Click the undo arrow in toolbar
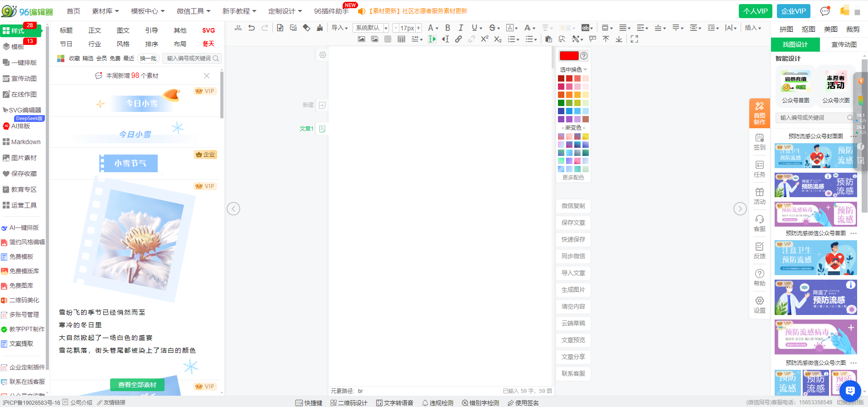The height and width of the screenshot is (407, 868). [x=252, y=28]
